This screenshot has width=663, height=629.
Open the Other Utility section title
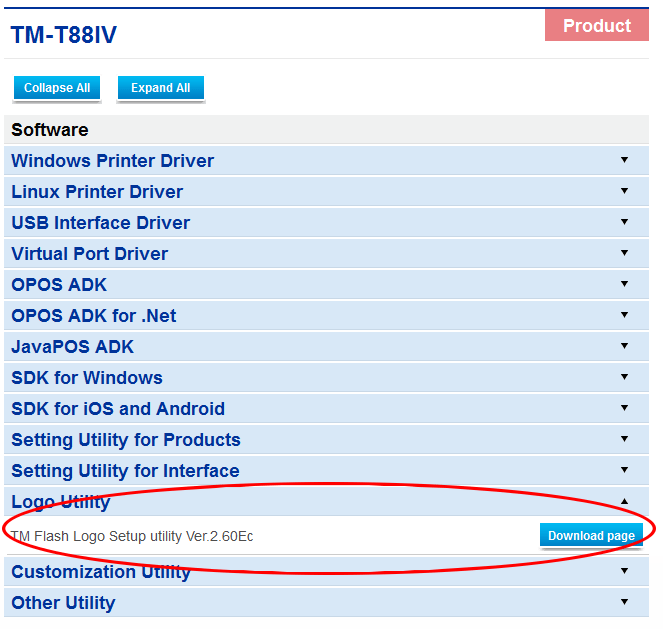(x=63, y=603)
